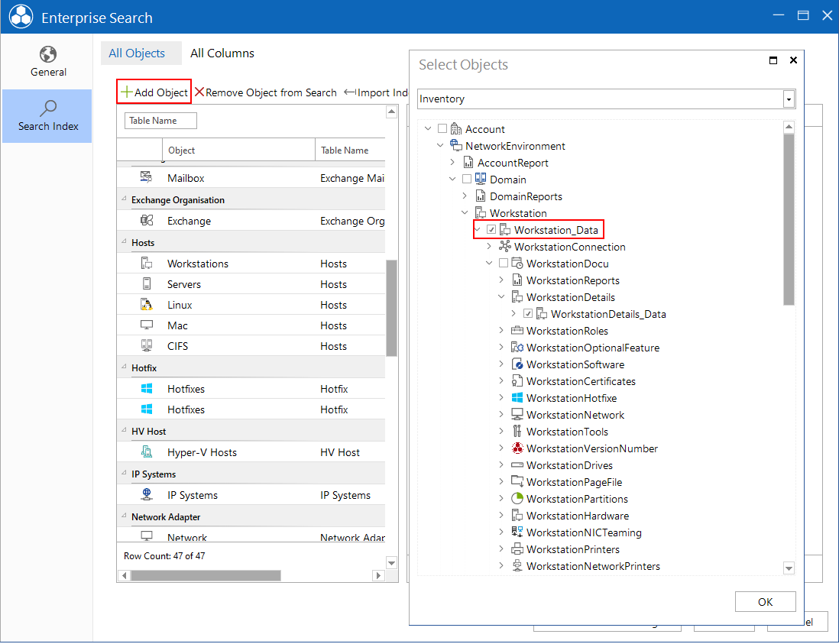Screen dimensions: 839x644
Task: Click the IP Systems globe icon
Action: (147, 495)
